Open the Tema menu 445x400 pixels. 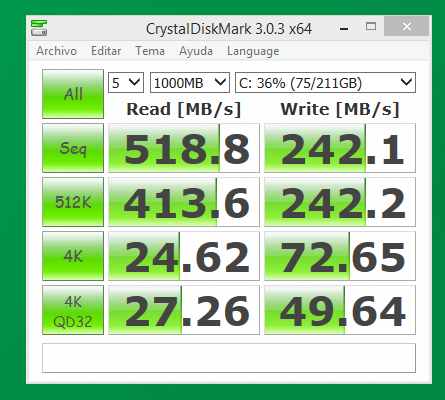pyautogui.click(x=150, y=51)
